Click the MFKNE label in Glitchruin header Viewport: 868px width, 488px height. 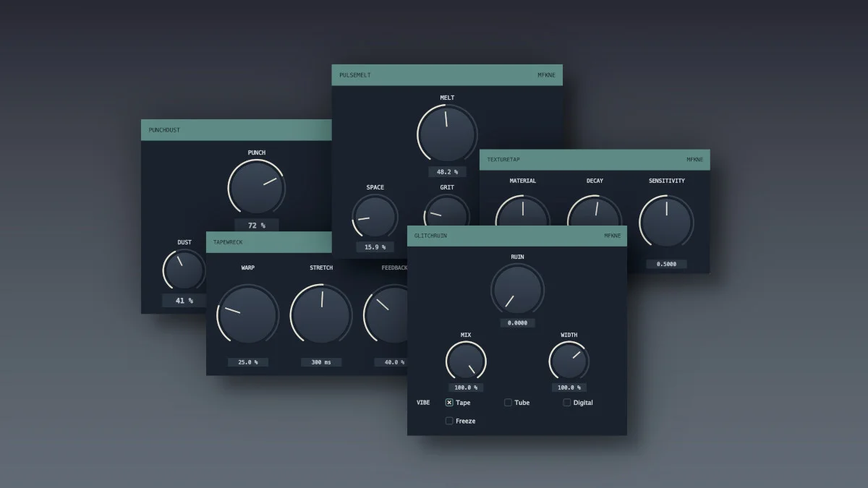(x=613, y=236)
